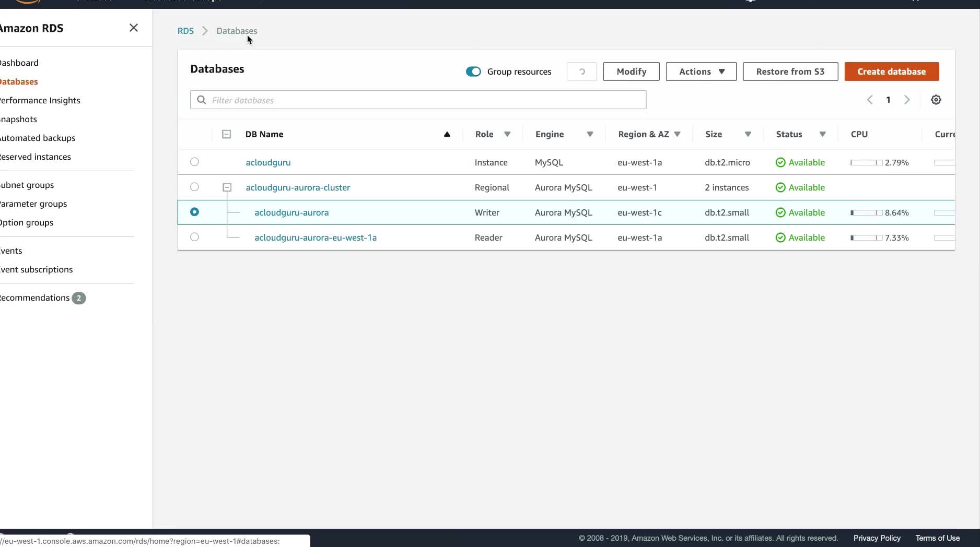
Task: Go to next page arrow
Action: point(907,100)
